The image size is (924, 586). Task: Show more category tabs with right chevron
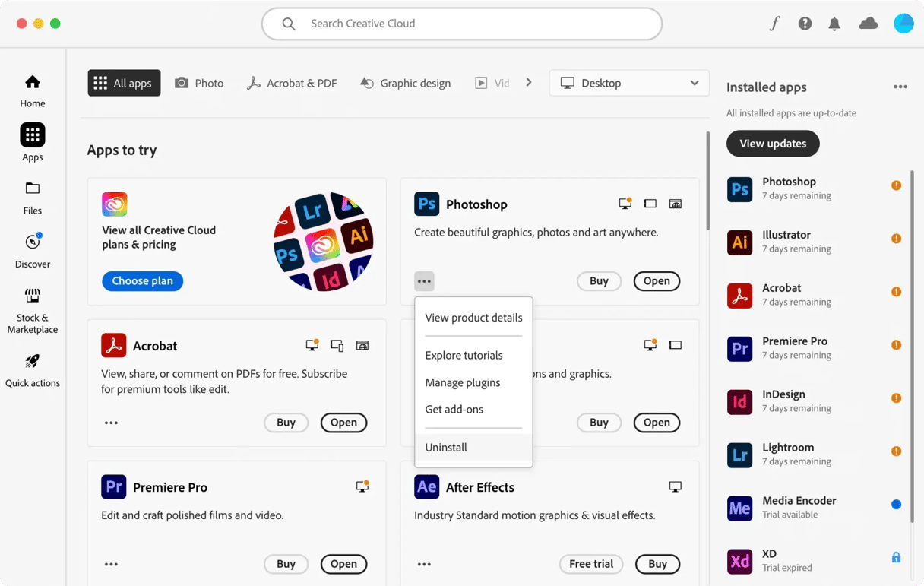coord(529,83)
